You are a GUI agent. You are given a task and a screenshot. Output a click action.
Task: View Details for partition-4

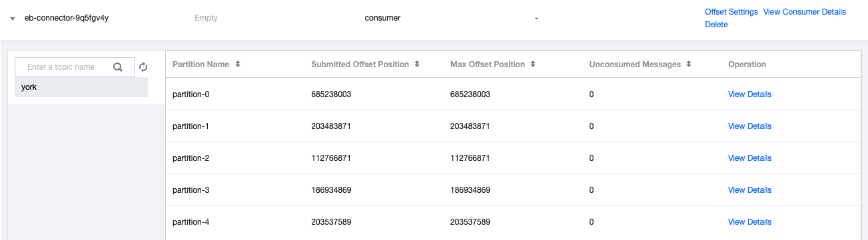pyautogui.click(x=749, y=222)
